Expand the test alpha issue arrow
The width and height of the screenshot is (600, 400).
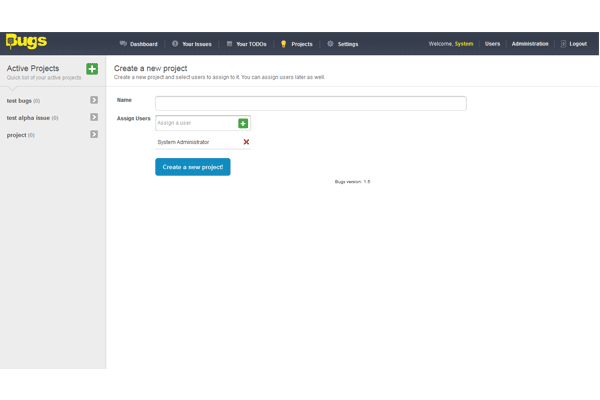[x=94, y=117]
